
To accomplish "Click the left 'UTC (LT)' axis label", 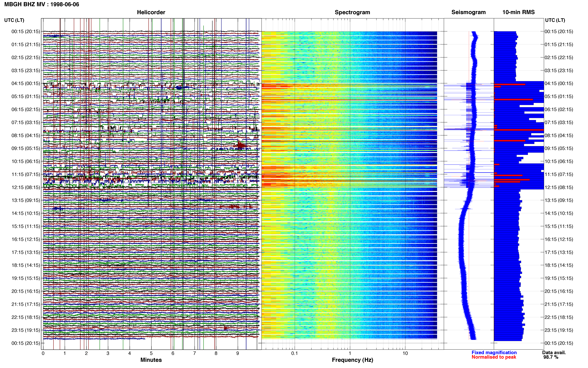I will point(14,20).
